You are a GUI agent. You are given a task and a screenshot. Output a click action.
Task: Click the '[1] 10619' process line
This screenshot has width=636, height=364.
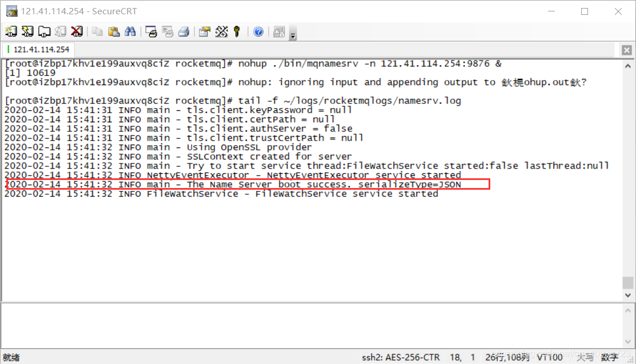click(30, 73)
